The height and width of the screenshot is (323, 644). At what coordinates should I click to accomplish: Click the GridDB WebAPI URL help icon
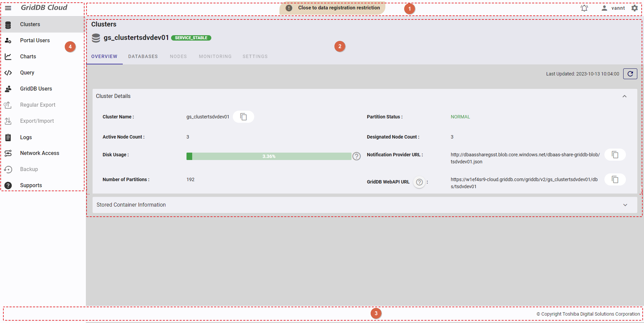[x=419, y=182]
